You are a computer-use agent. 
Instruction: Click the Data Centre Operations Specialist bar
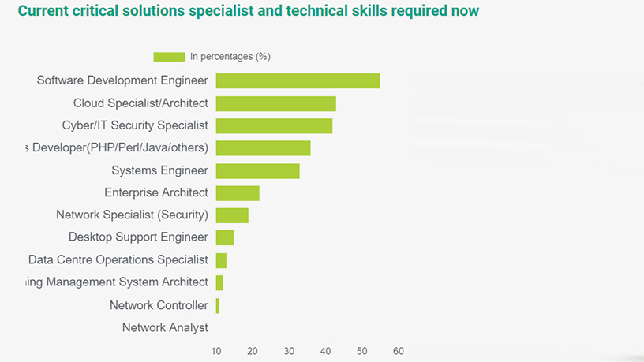pyautogui.click(x=221, y=260)
